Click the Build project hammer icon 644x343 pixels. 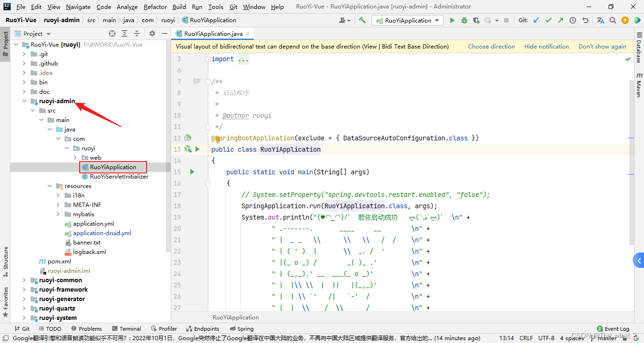tap(362, 20)
